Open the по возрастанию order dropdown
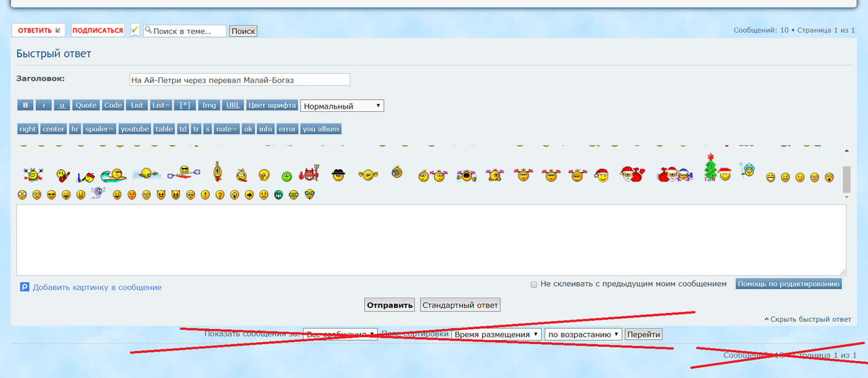The width and height of the screenshot is (868, 378). [x=583, y=335]
